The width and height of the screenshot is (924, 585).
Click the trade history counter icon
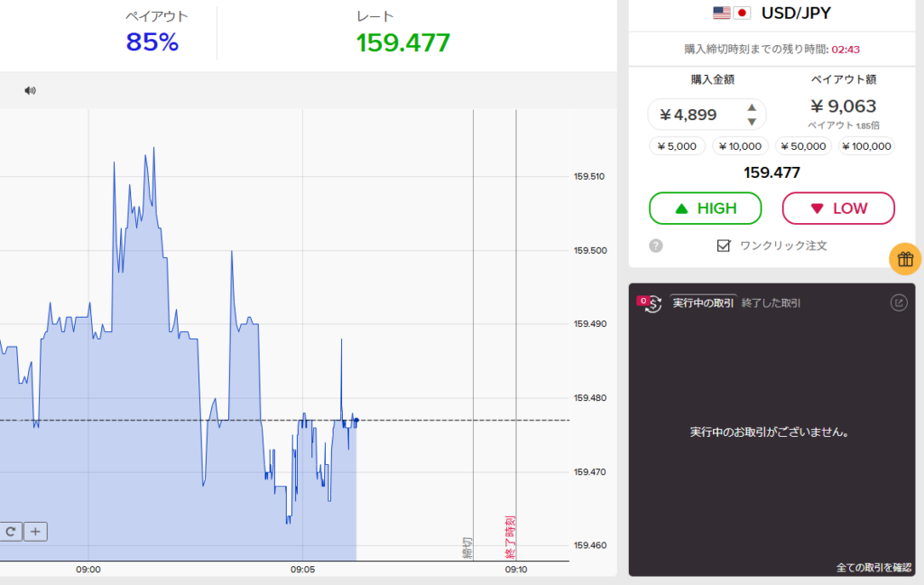[650, 302]
